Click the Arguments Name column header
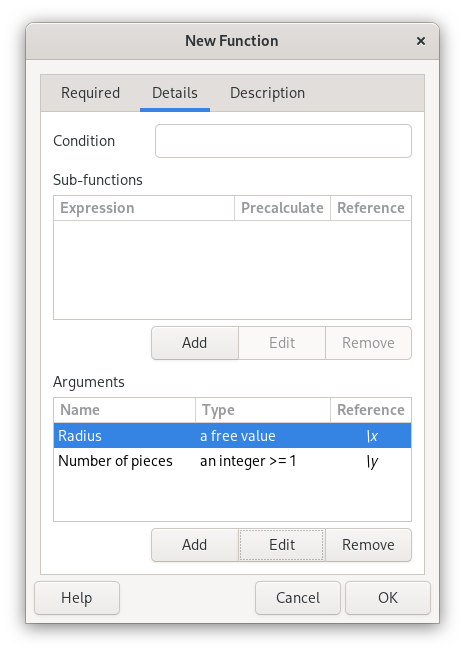 coord(124,410)
